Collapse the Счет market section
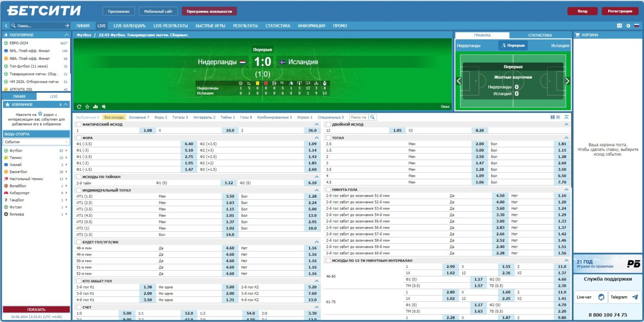Screen dimensions: 644x322 (x=317, y=307)
